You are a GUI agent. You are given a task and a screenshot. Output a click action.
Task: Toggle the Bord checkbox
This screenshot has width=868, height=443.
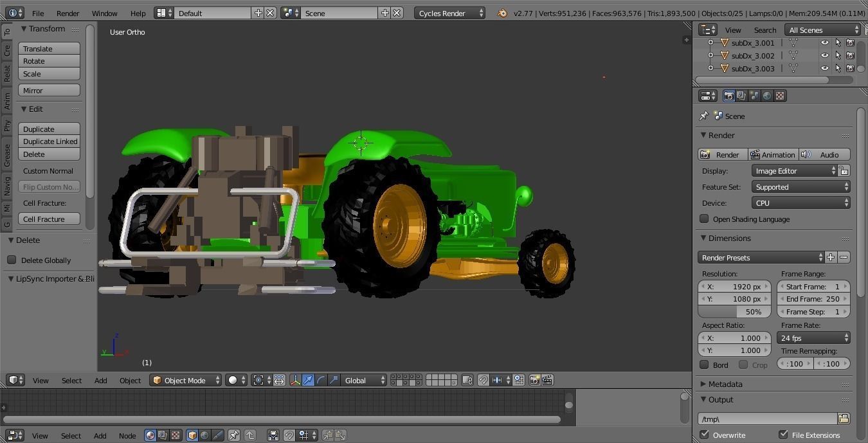click(705, 365)
